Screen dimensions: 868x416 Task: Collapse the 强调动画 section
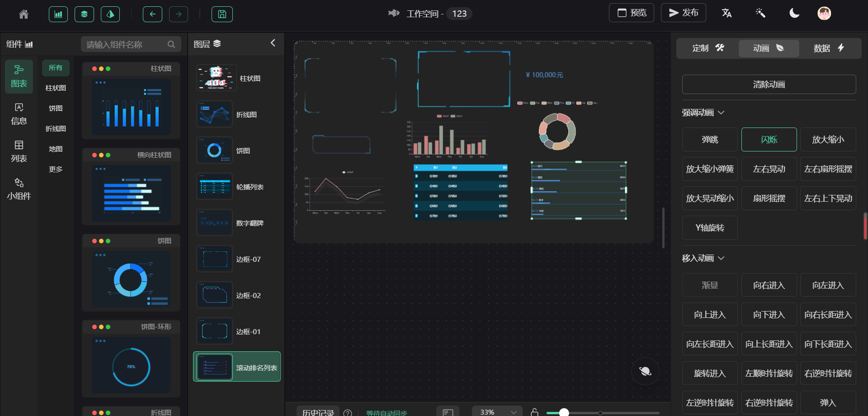(x=721, y=112)
